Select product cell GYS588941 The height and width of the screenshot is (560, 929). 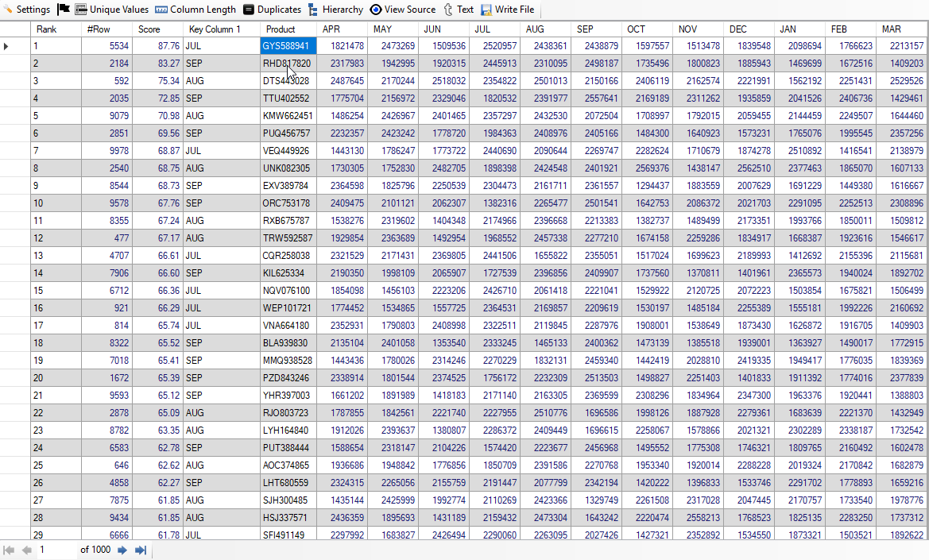(x=288, y=47)
